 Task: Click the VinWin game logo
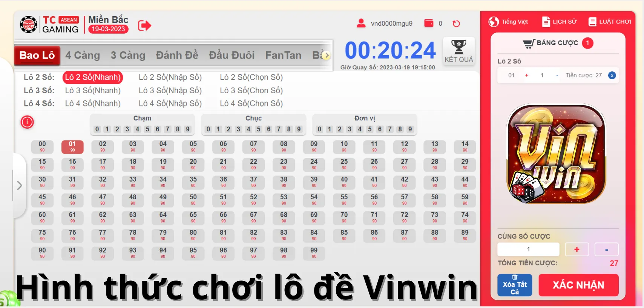556,154
